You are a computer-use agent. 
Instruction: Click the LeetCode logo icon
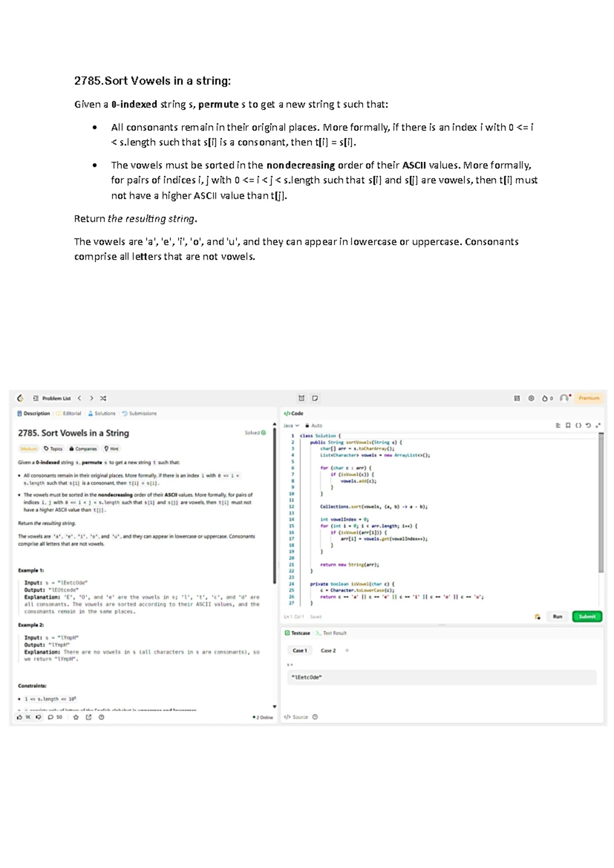pos(20,398)
